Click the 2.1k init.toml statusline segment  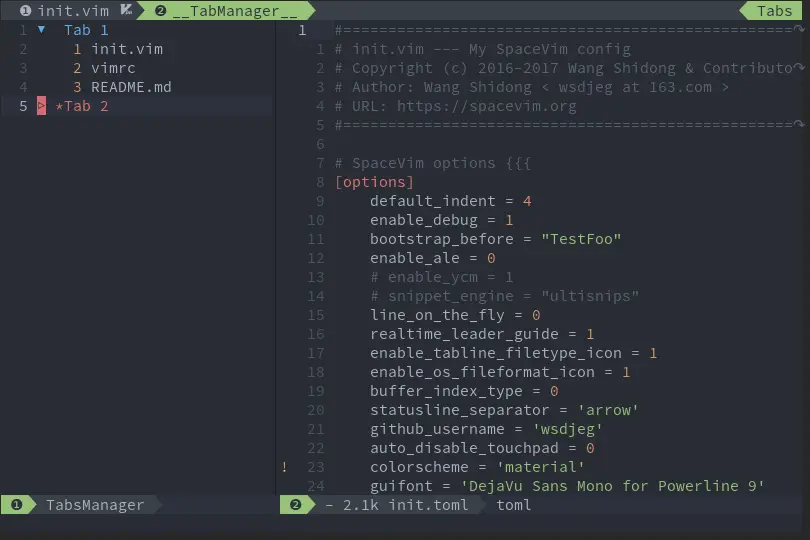pos(396,505)
